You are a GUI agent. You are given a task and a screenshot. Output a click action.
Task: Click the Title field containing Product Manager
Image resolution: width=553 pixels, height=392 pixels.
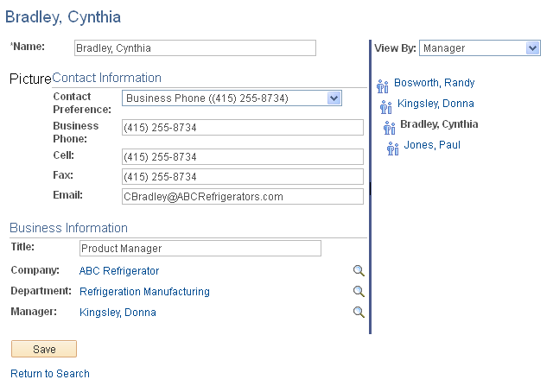200,249
